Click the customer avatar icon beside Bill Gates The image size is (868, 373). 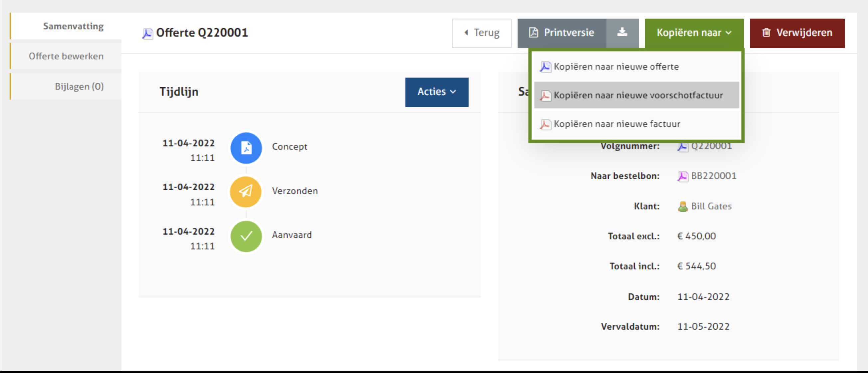[x=683, y=206]
